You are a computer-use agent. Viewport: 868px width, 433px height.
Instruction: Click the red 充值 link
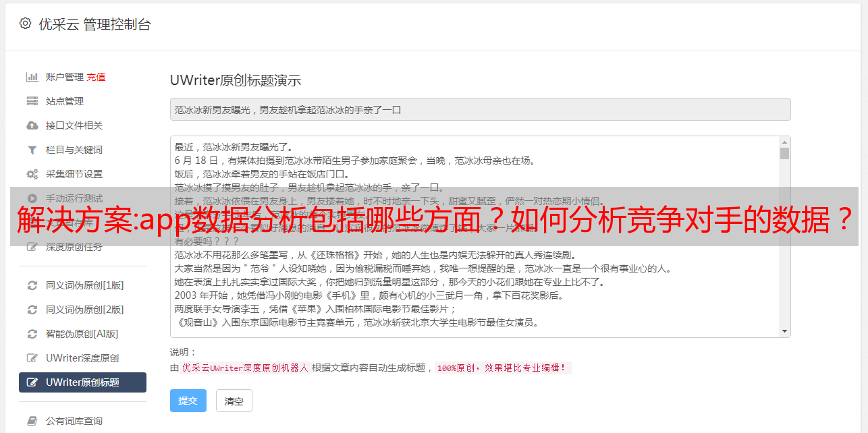[x=96, y=77]
